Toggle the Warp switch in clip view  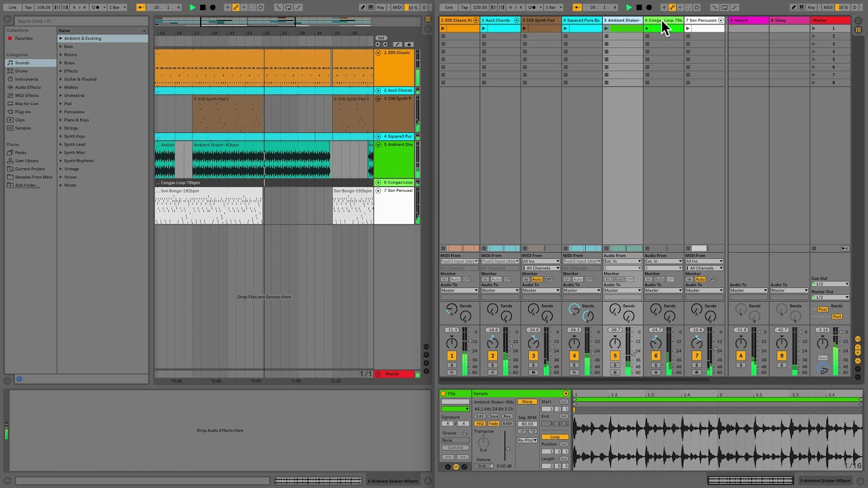pos(527,402)
